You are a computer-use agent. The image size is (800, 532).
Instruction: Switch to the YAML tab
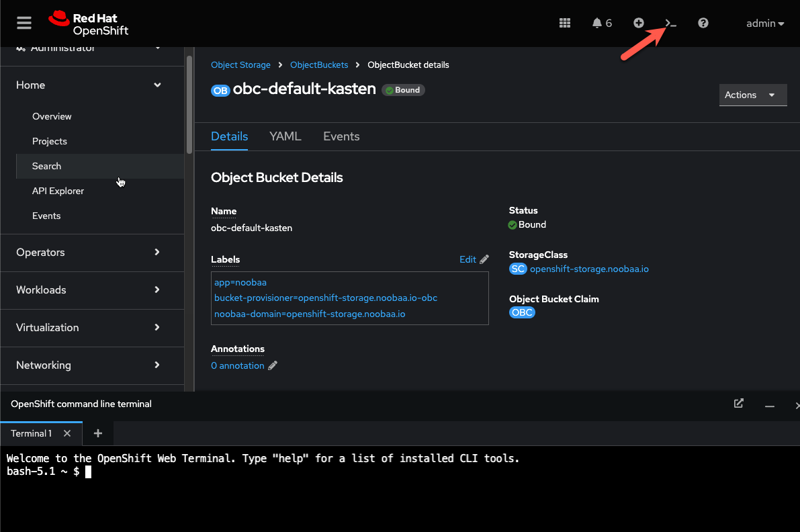click(285, 136)
